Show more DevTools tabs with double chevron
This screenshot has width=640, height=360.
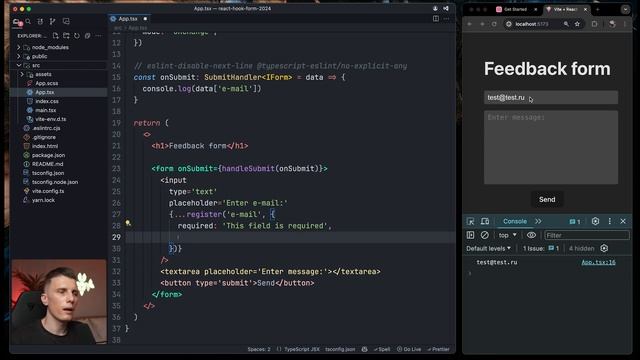[538, 221]
